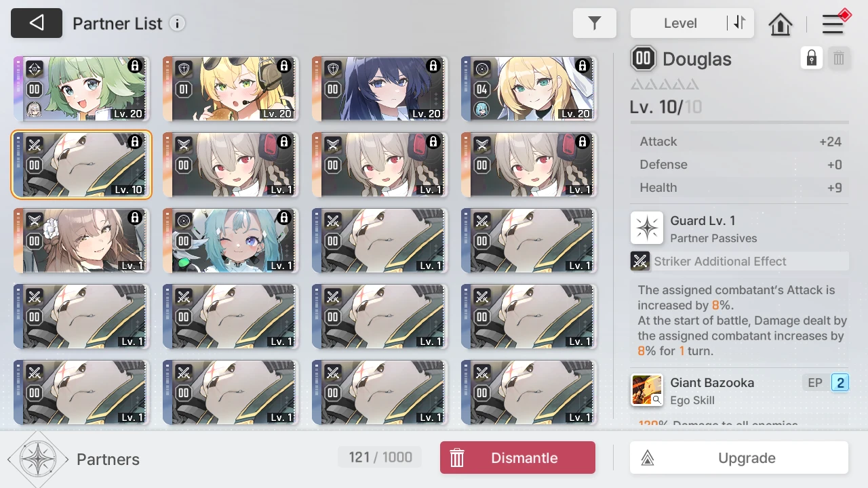Viewport: 868px width, 488px height.
Task: Click the Guard Lv. 1 passive icon
Action: pos(647,228)
